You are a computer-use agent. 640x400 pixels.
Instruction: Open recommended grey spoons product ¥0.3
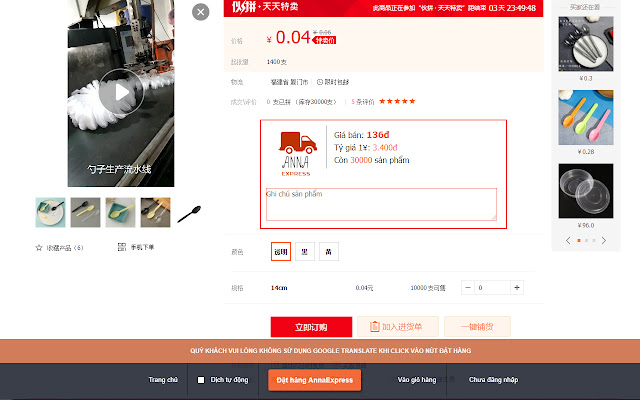[586, 44]
